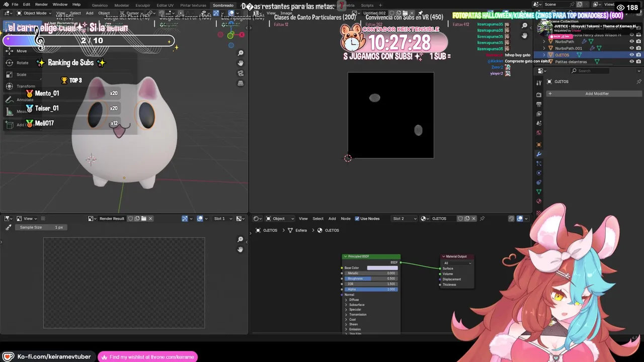This screenshot has height=362, width=644.
Task: Click the Roughness slider in Principled BSDF
Action: pyautogui.click(x=371, y=279)
